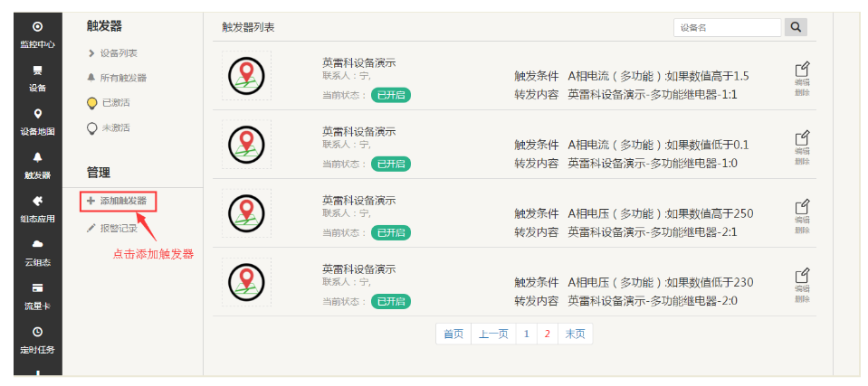Open 云组态 cloud icon in sidebar

pos(37,251)
